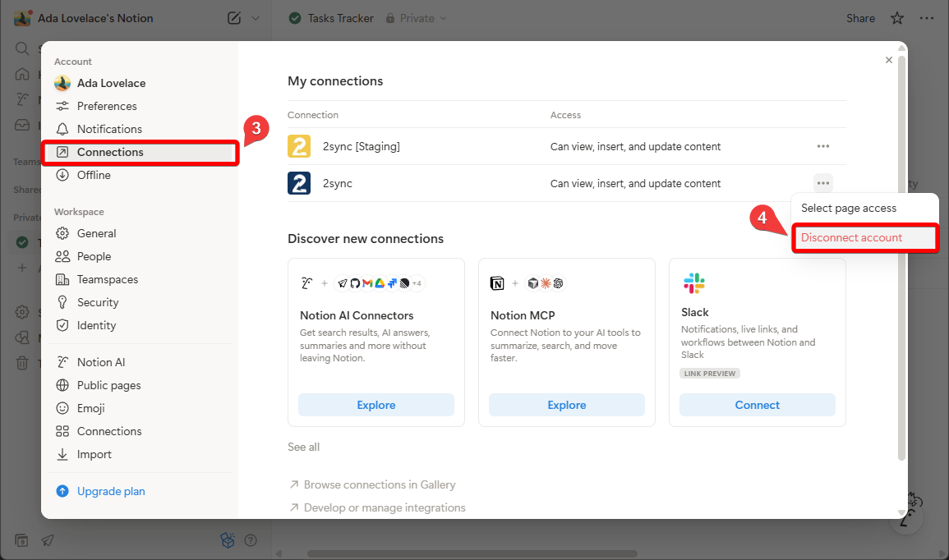
Task: Click the Upgrade plan link
Action: click(x=111, y=491)
